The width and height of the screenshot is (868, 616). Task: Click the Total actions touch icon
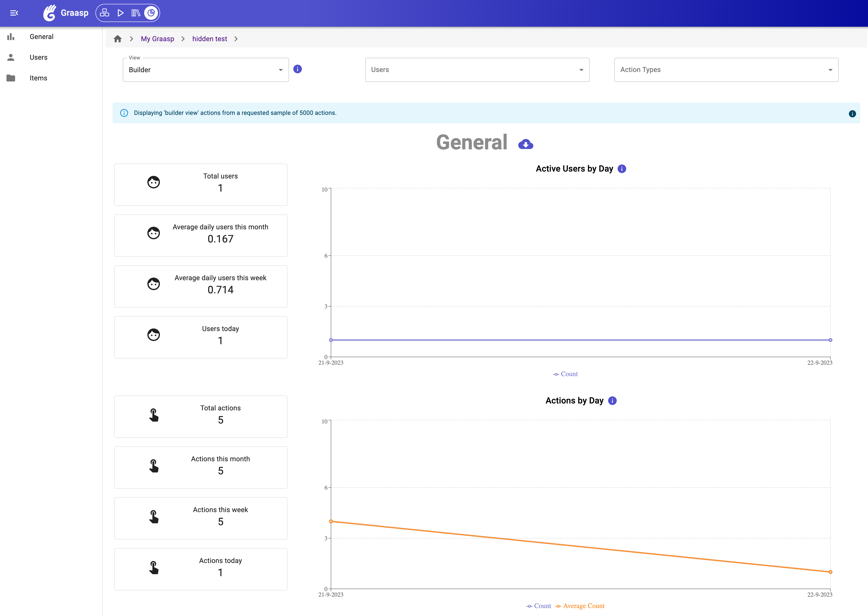coord(154,415)
